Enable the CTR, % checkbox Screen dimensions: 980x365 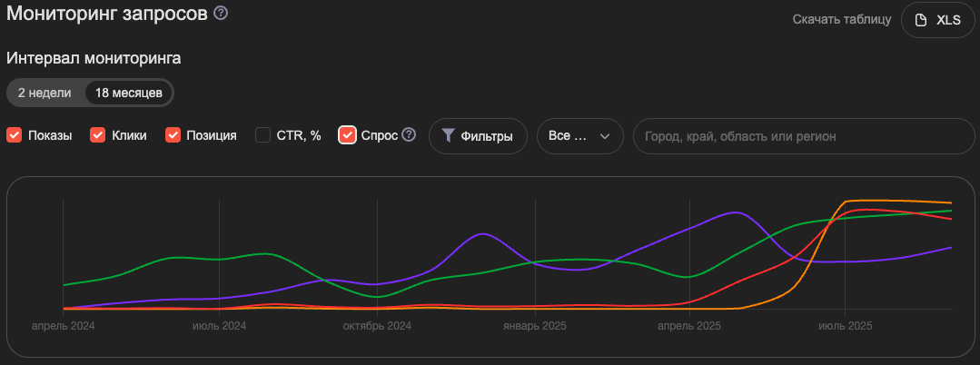262,135
